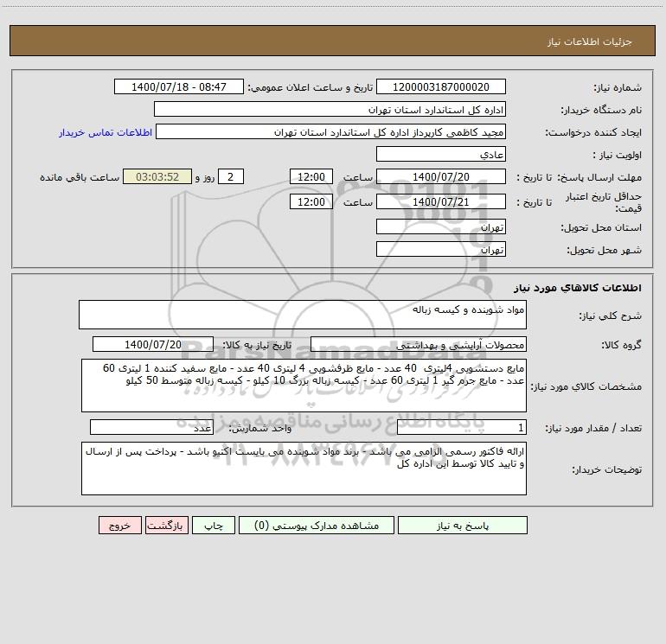Click buyer organization field 'اداره کل استاندارد استان تهران'

tap(330, 109)
